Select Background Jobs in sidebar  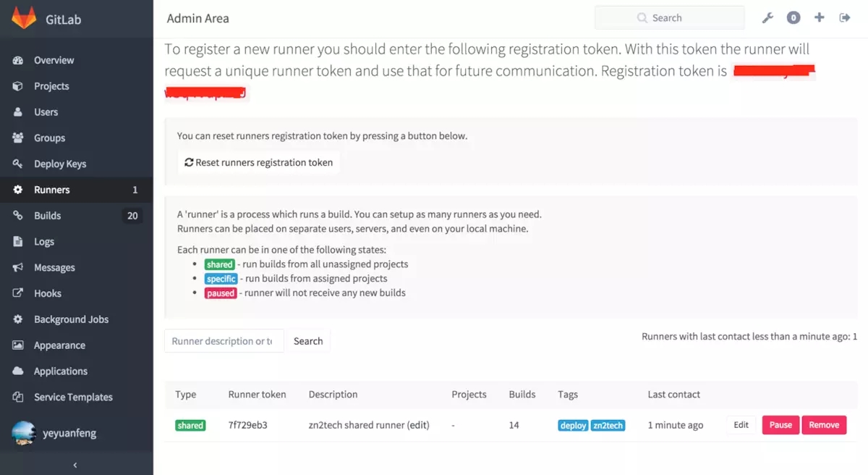click(71, 319)
